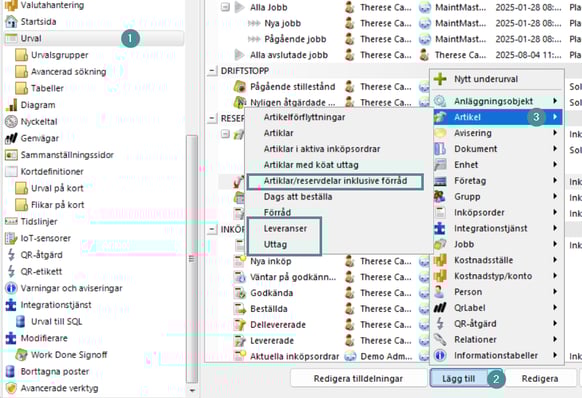Open Urvalsgrupper folder in sidebar
Viewport: 582px width, 398px height.
coord(52,55)
